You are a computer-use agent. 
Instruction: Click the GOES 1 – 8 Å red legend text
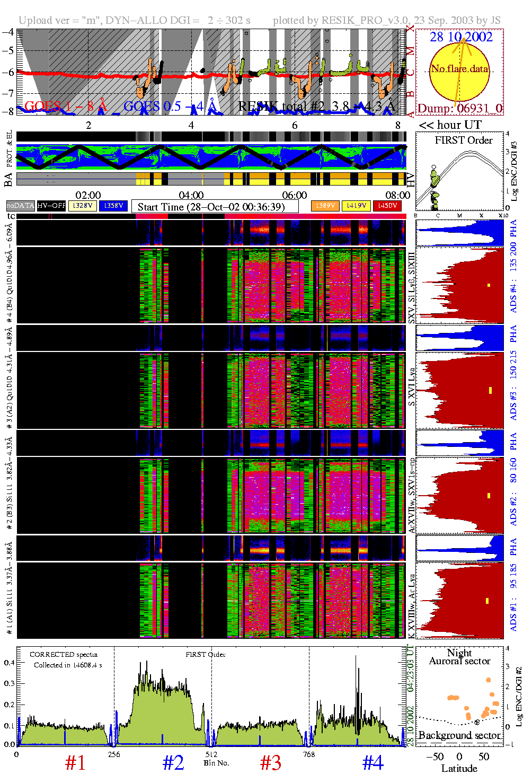point(66,107)
